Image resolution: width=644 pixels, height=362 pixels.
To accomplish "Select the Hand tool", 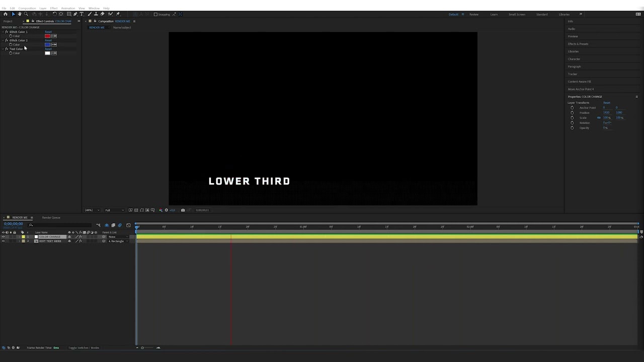I will (20, 14).
